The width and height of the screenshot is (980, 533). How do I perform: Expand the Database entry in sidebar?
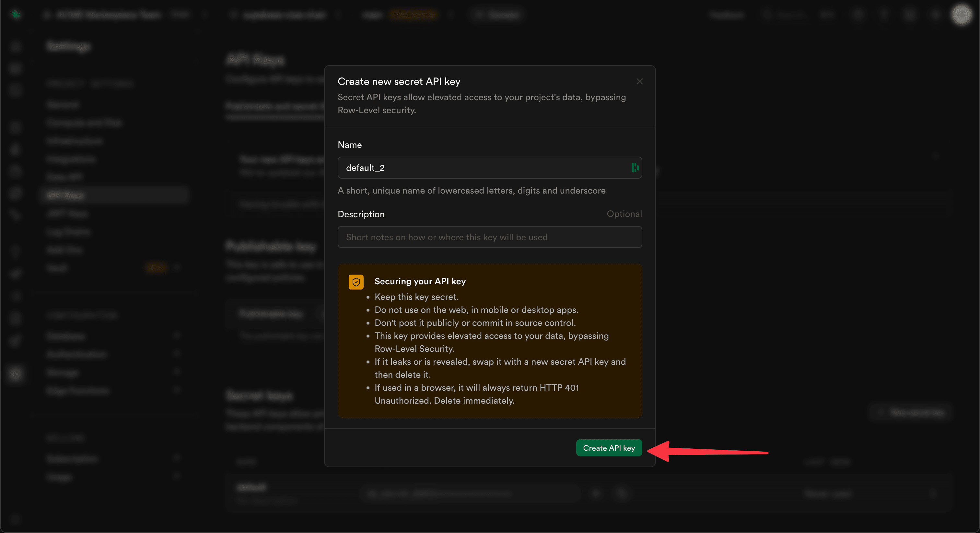click(66, 336)
